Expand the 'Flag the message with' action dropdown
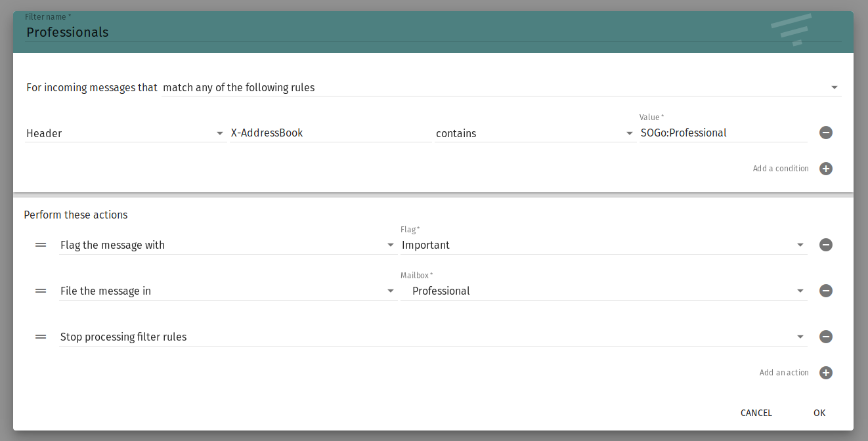 [227, 245]
